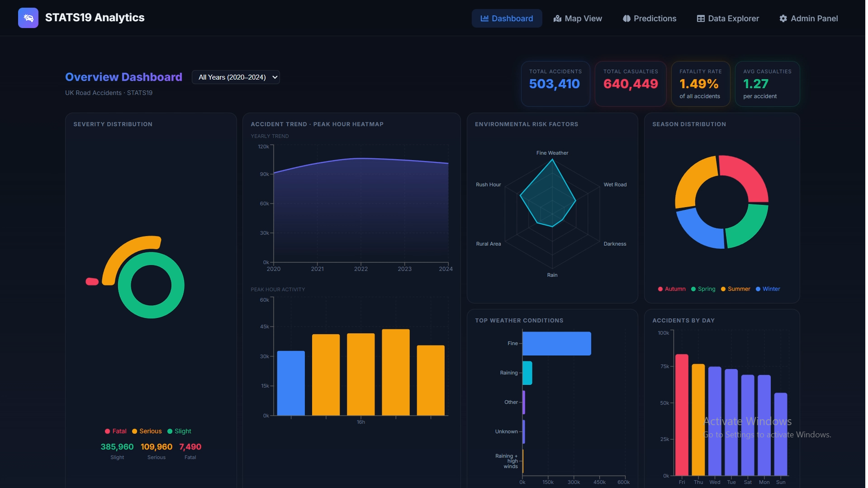Screen dimensions: 868x488
Task: Click the 7,490 Fatal count
Action: [x=190, y=447]
